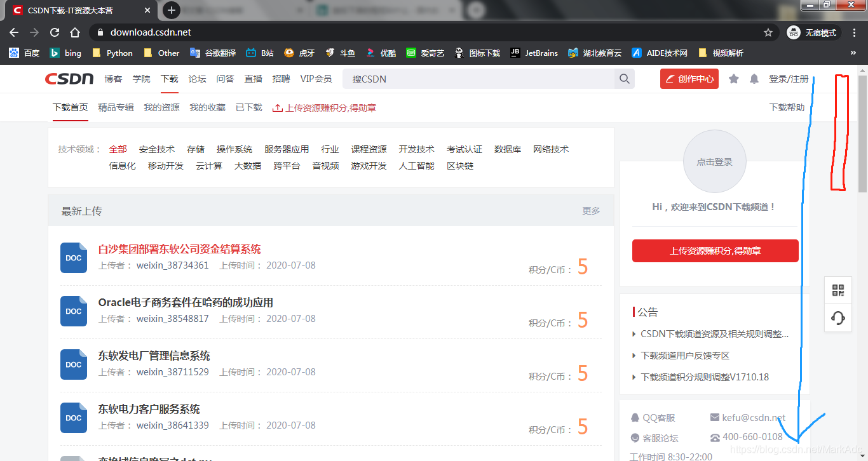The image size is (868, 461).
Task: Switch to 已下载 tab
Action: pyautogui.click(x=248, y=108)
